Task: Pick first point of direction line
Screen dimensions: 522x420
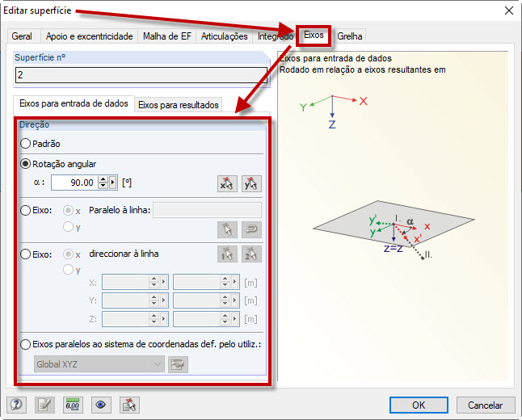Action: (x=227, y=254)
